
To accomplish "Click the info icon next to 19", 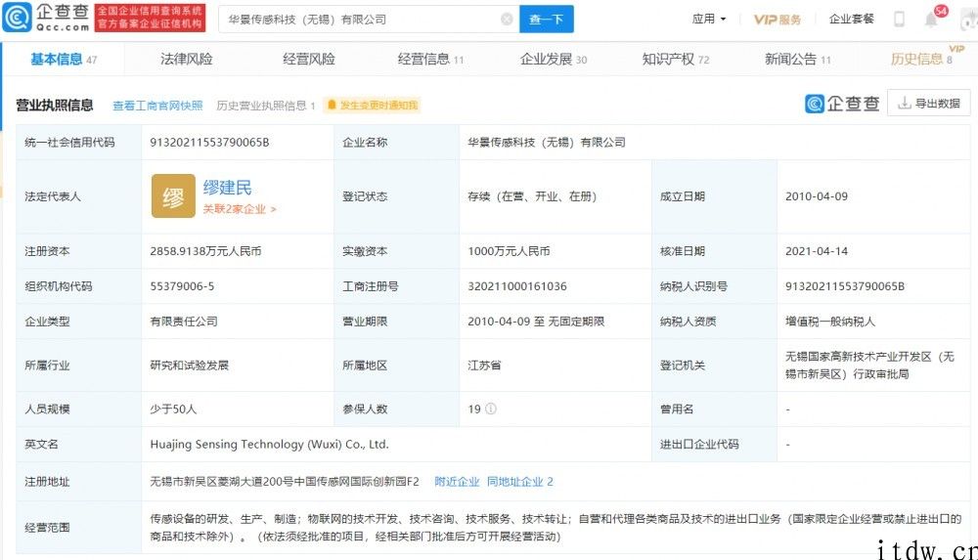I will 491,409.
